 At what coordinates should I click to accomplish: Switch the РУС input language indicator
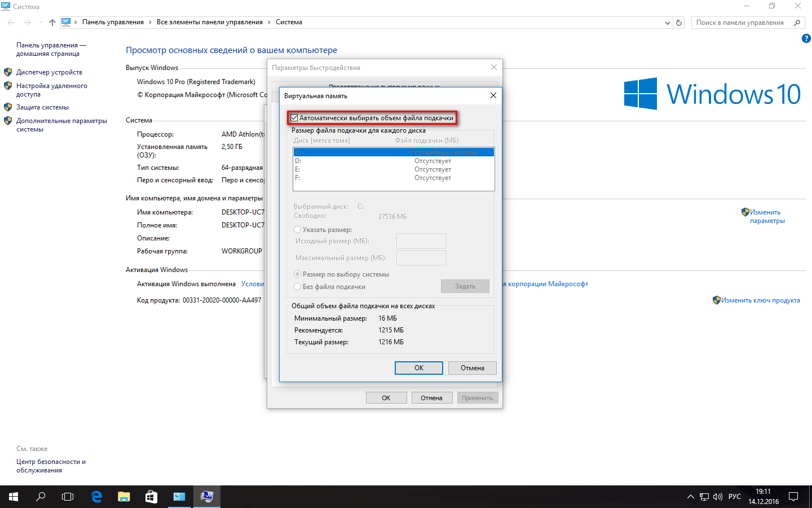pyautogui.click(x=734, y=497)
